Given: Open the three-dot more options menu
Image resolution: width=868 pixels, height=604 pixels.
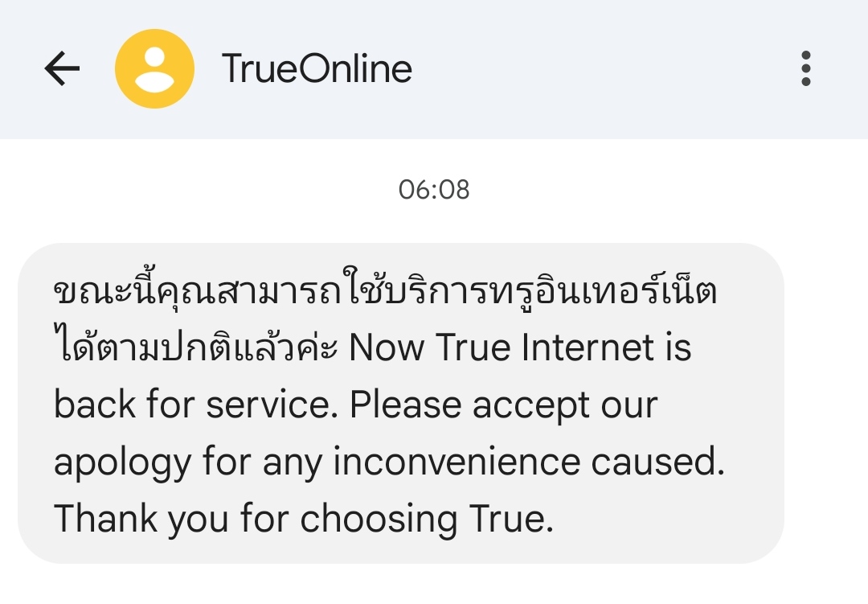Looking at the screenshot, I should click(806, 69).
